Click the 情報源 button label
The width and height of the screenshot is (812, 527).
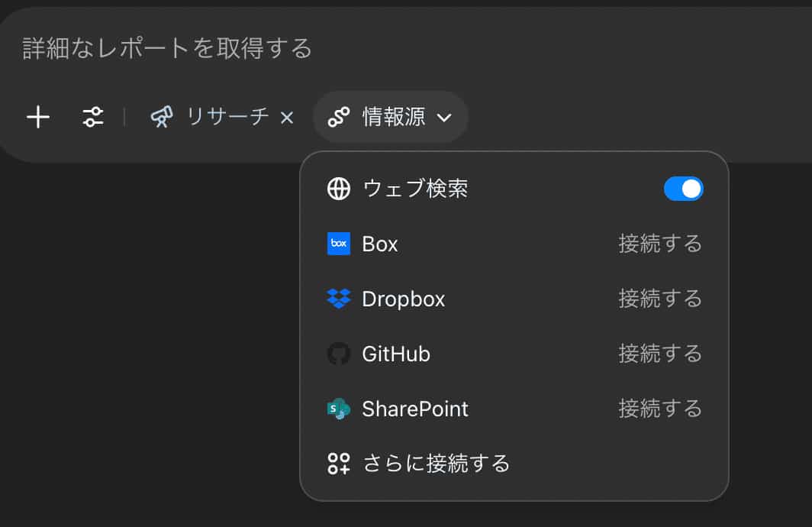pos(394,117)
